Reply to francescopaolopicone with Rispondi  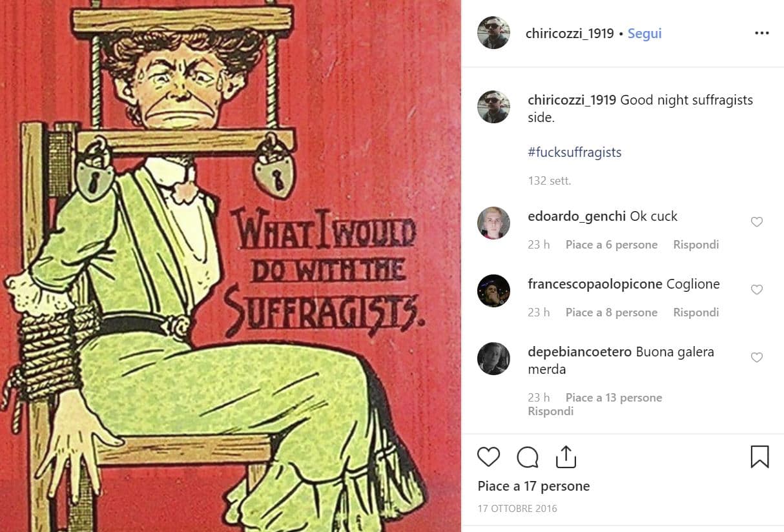pos(696,312)
